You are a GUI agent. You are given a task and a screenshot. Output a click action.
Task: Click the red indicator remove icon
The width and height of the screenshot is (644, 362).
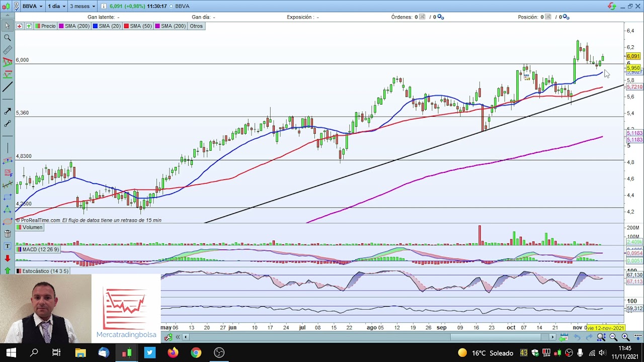(x=19, y=26)
